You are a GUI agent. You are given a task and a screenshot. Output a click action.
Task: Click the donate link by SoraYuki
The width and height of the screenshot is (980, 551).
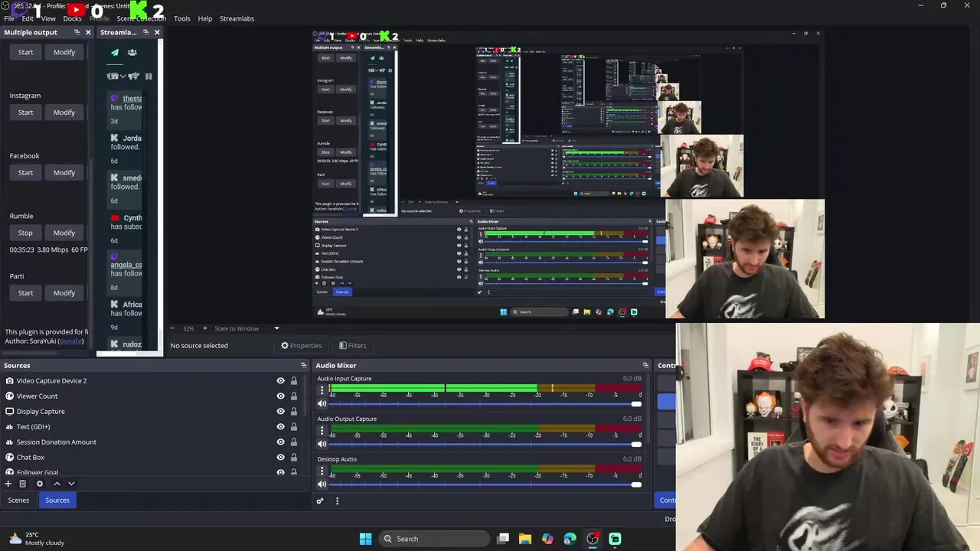70,341
